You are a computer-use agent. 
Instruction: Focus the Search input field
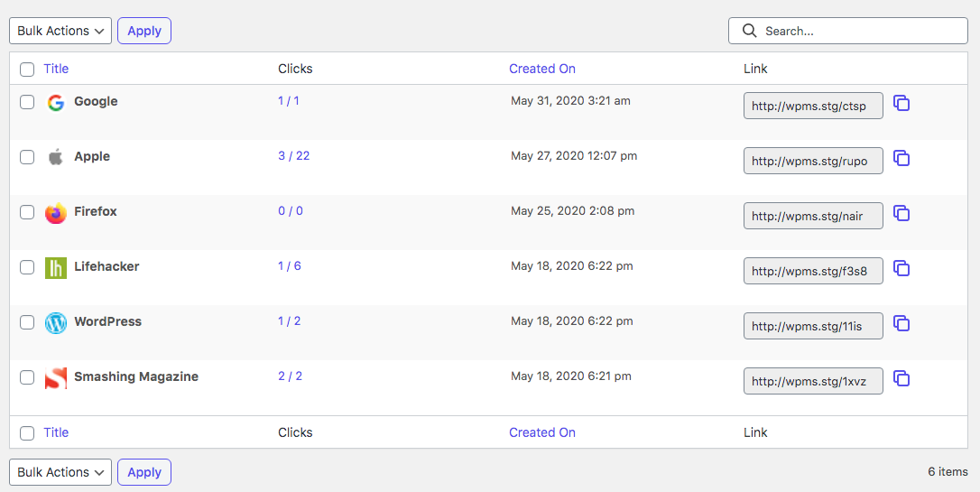pos(859,31)
